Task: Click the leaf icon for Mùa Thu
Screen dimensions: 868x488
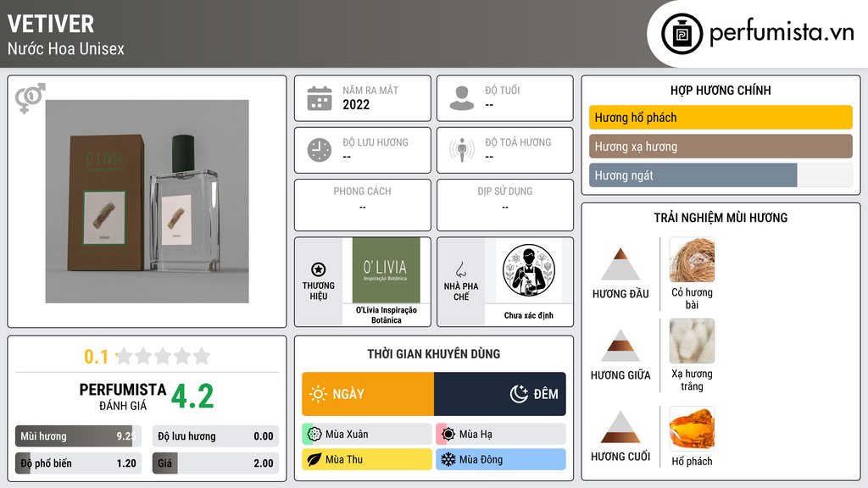Action: coord(314,459)
